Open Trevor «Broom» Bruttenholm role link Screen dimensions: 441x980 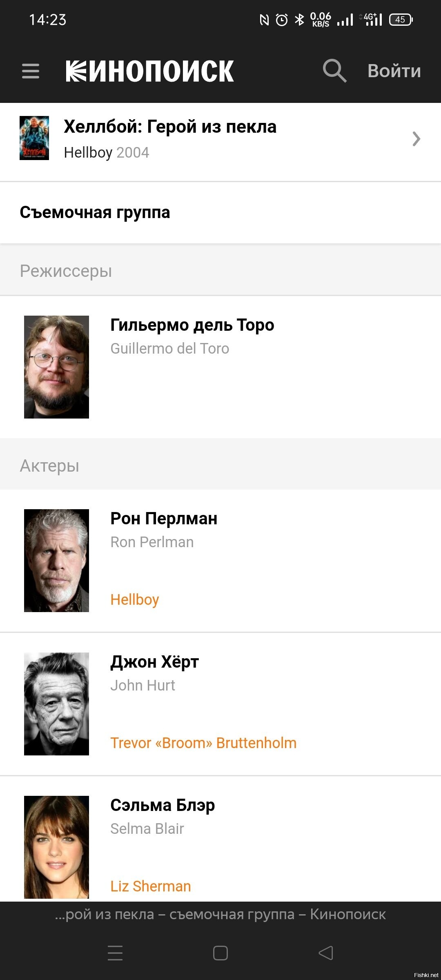click(203, 743)
